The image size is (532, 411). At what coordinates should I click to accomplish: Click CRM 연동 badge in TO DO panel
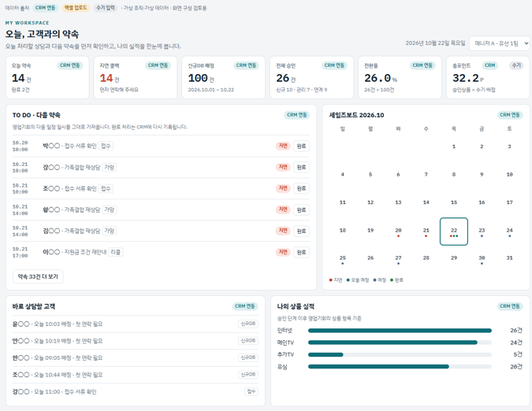[297, 115]
